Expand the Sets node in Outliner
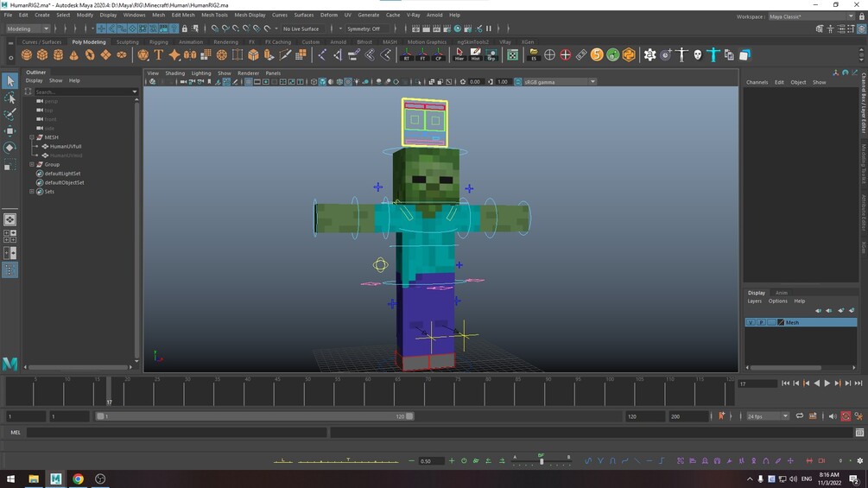Screen dimensions: 868x488 click(32, 192)
